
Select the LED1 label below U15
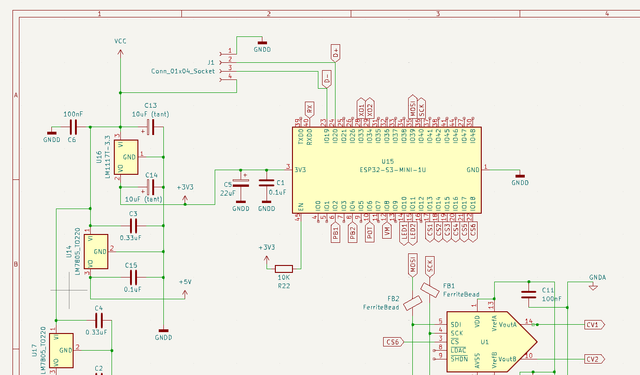pyautogui.click(x=404, y=233)
